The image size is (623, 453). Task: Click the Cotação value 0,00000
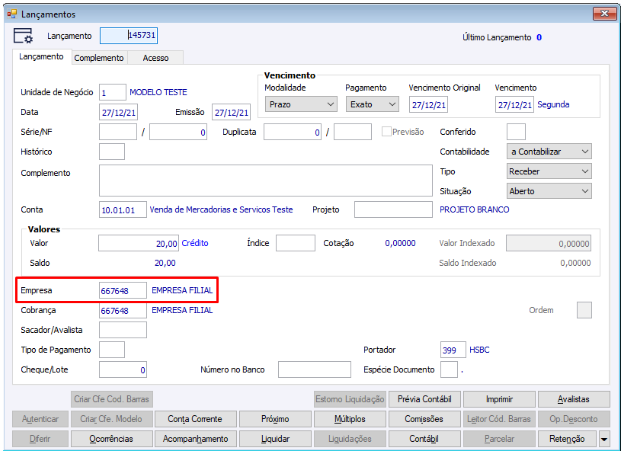pos(400,243)
